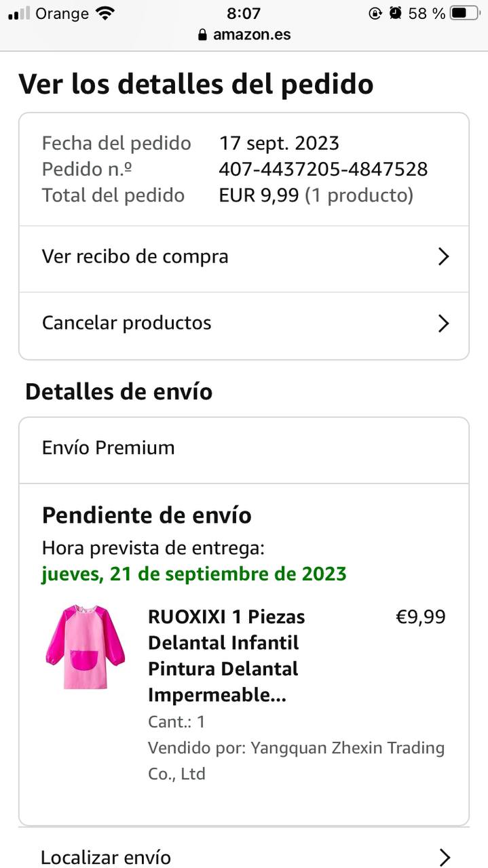Tap the battery icon in status bar
Screen dimensions: 488x868
pyautogui.click(x=464, y=14)
